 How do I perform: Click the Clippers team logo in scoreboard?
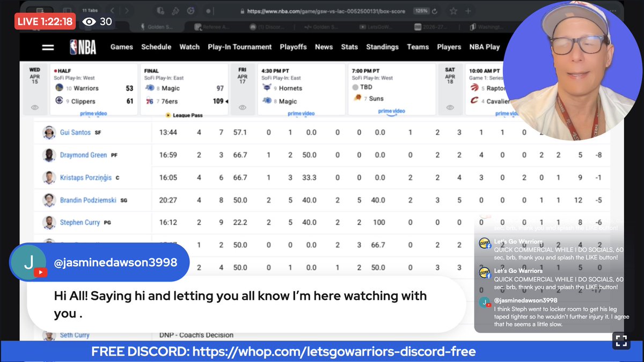coord(58,101)
